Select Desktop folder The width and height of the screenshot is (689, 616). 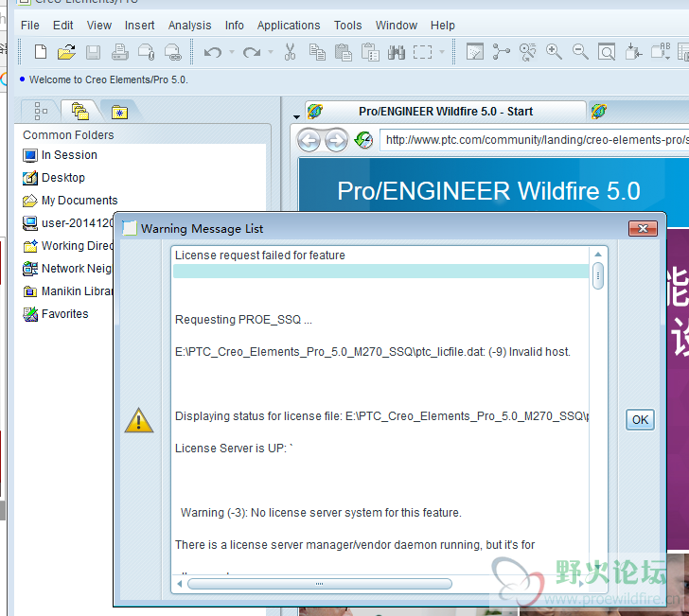pos(54,178)
